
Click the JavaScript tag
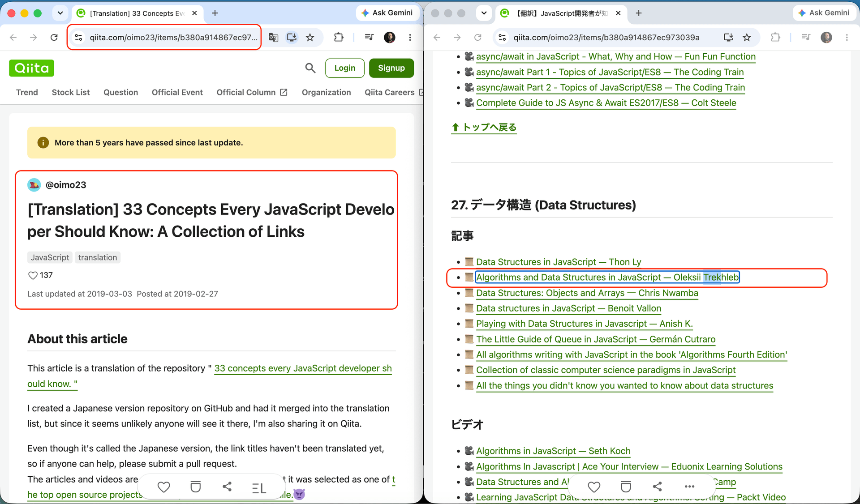(x=50, y=257)
